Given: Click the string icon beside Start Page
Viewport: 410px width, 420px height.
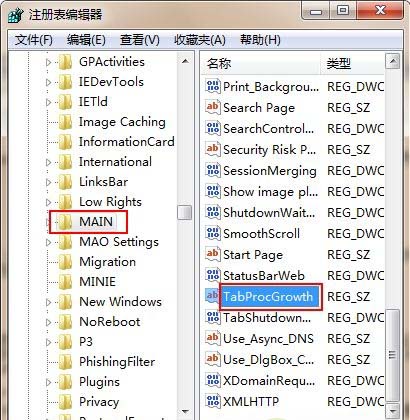Looking at the screenshot, I should point(213,255).
